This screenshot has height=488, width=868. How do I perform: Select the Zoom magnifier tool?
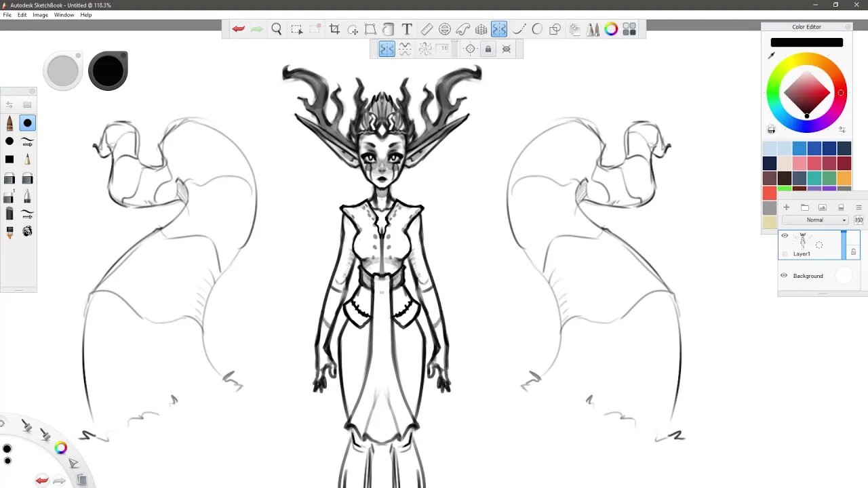[x=277, y=29]
